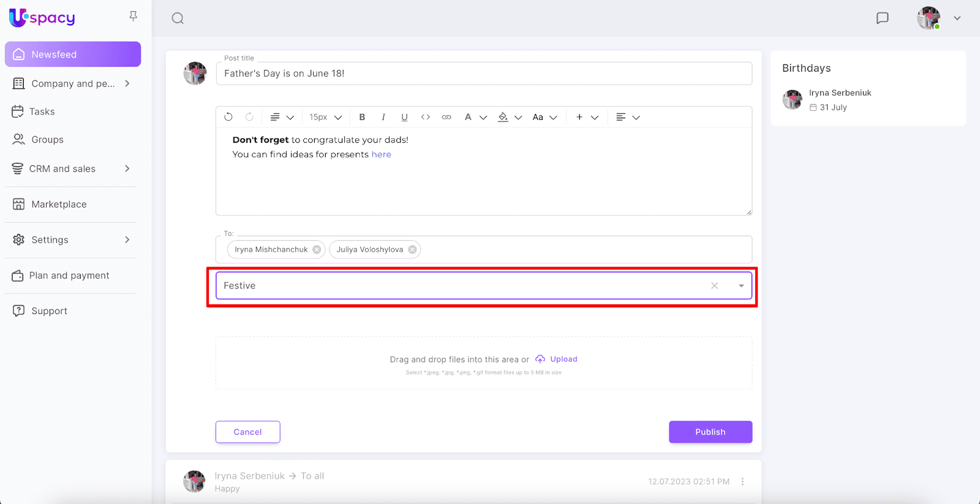
Task: Open Tasks in the sidebar
Action: (42, 111)
